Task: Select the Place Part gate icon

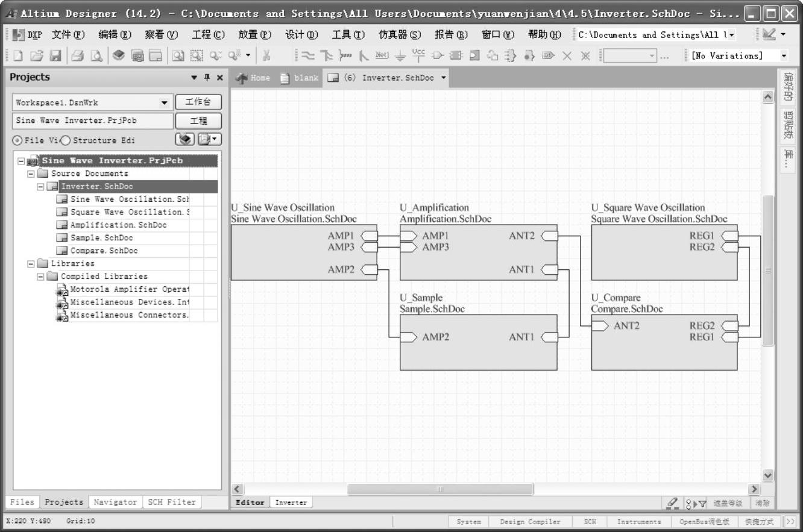Action: click(437, 56)
